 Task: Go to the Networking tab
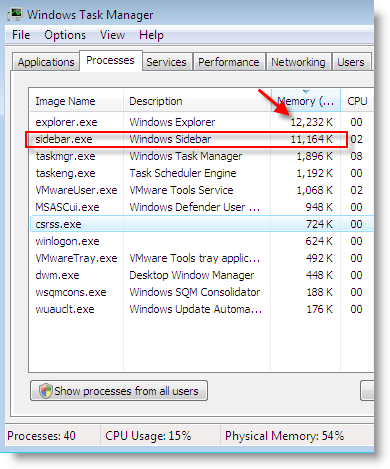pyautogui.click(x=298, y=62)
